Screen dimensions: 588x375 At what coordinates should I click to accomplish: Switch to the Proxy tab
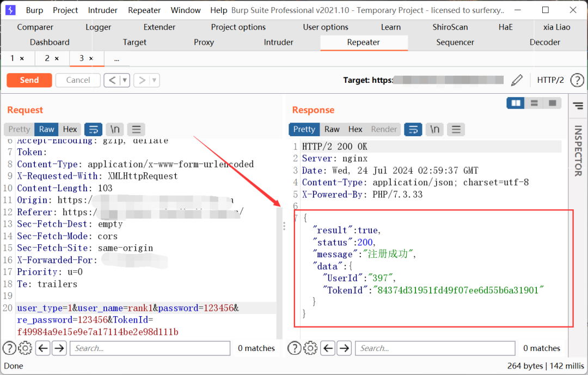pyautogui.click(x=204, y=43)
